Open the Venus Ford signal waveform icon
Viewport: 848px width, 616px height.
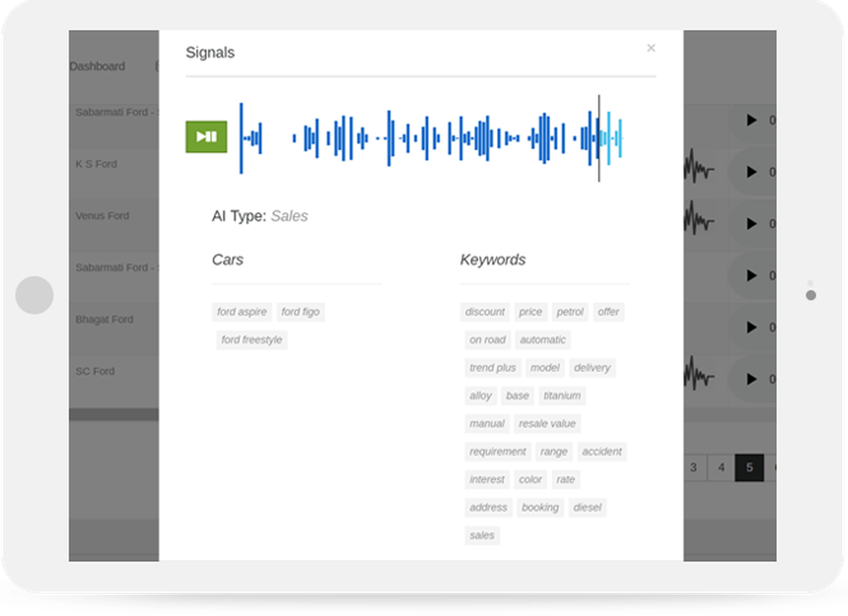coord(700,218)
